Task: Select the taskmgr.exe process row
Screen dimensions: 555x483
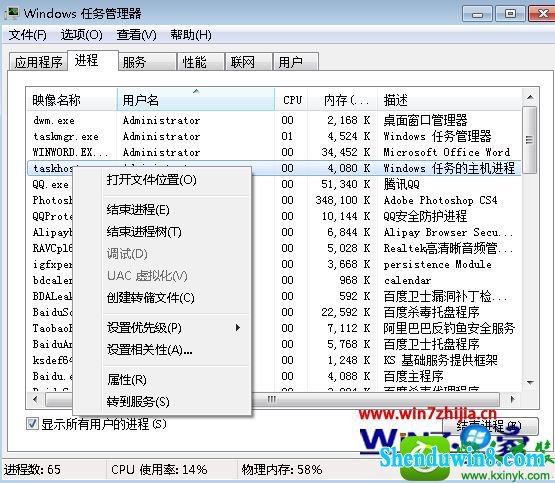Action: pyautogui.click(x=274, y=136)
